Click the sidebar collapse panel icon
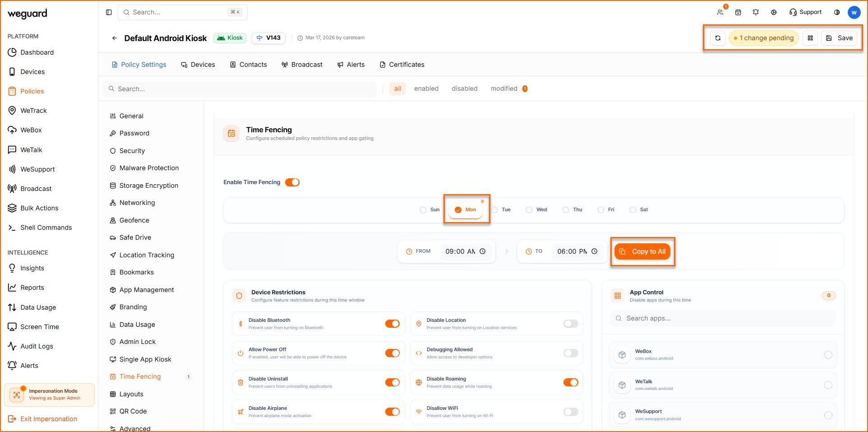Screen dimensions: 868x432 click(109, 12)
